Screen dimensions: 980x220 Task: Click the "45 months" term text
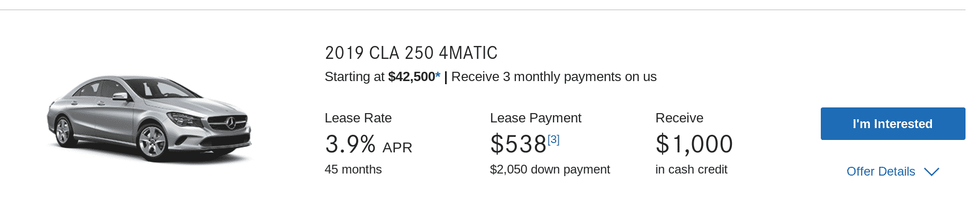pyautogui.click(x=353, y=169)
